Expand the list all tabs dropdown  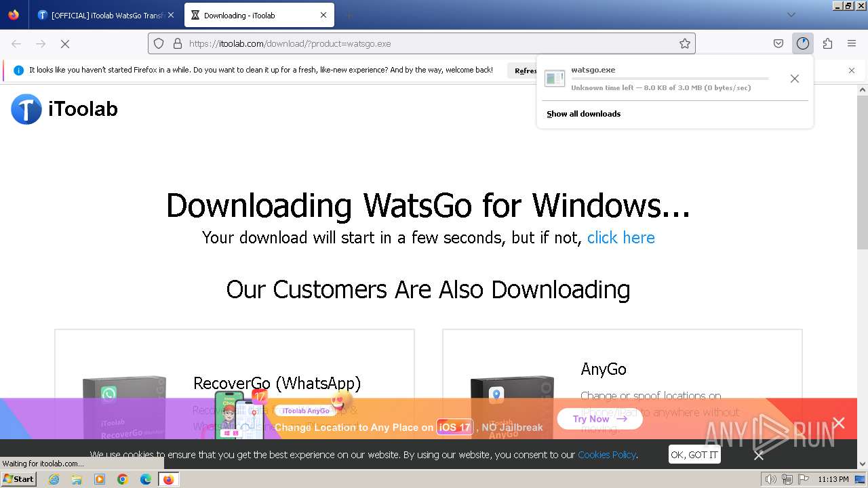791,15
